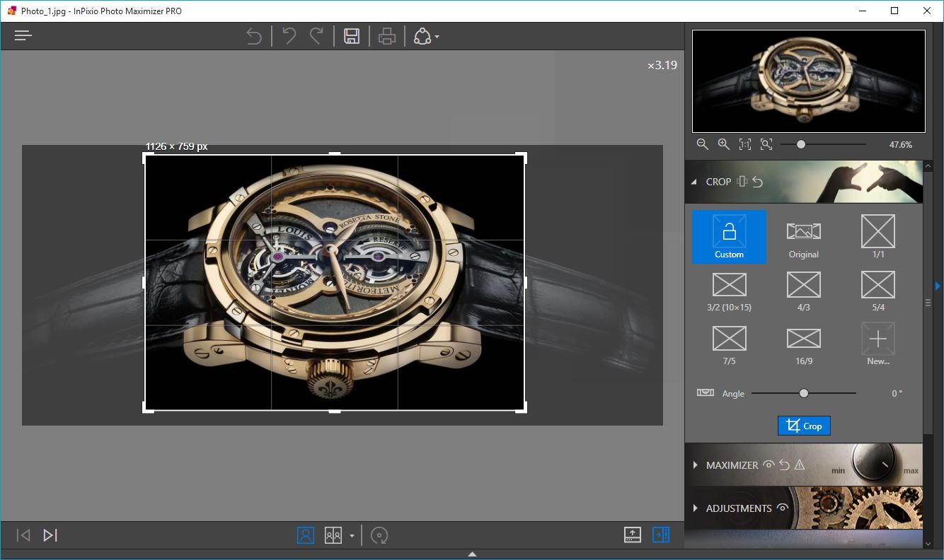Choose the 4/3 crop ratio
The height and width of the screenshot is (560, 944).
tap(804, 291)
